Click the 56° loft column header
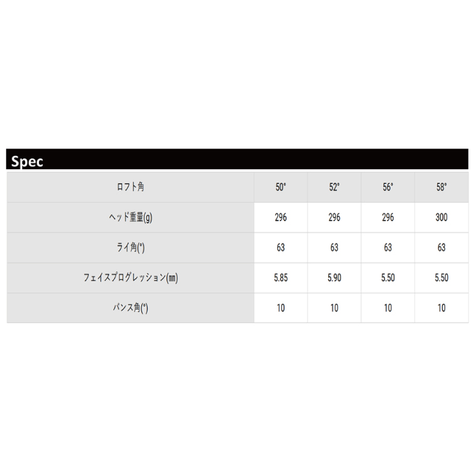This screenshot has height=476, width=476. click(x=388, y=187)
